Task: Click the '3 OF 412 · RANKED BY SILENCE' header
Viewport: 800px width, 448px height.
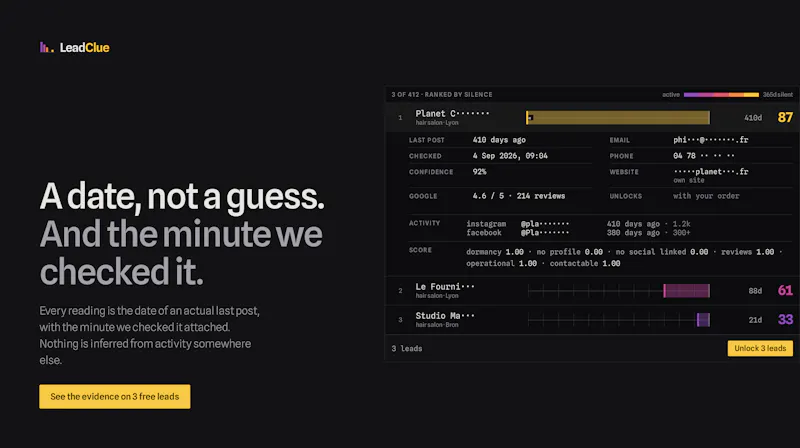Action: point(442,94)
